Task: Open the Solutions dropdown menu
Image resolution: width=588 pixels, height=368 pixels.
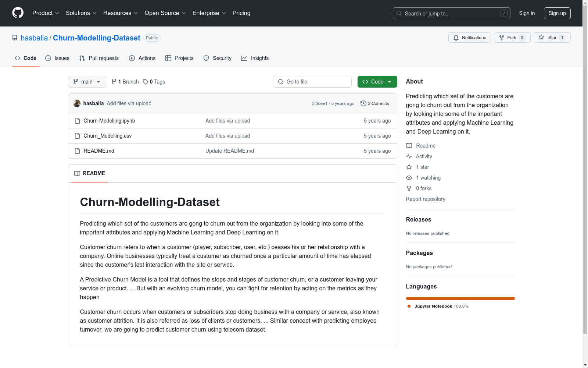Action: pos(81,13)
